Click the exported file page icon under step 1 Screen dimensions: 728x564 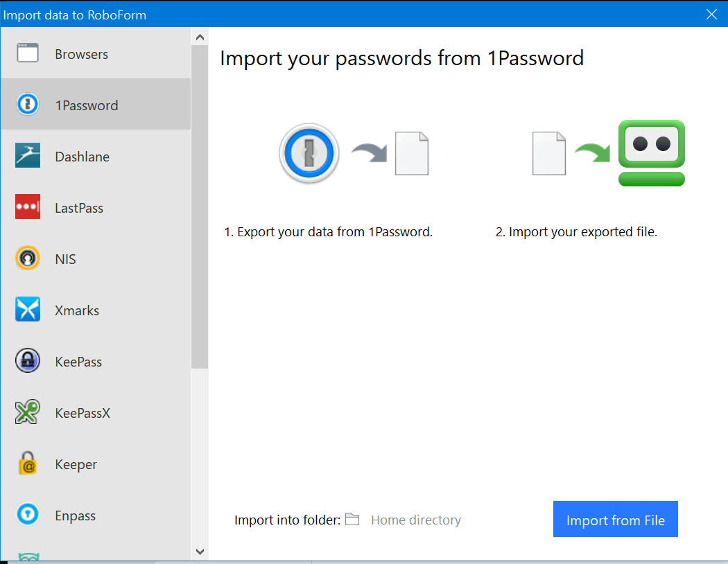412,154
